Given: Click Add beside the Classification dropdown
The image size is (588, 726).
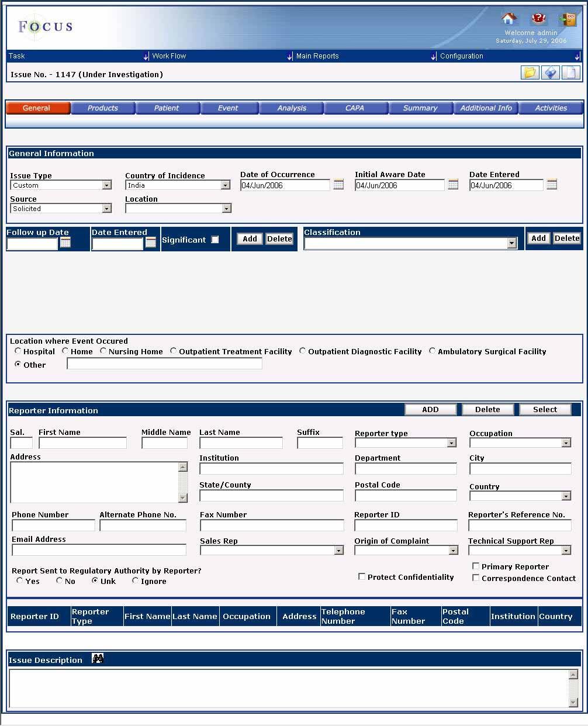Looking at the screenshot, I should pyautogui.click(x=539, y=238).
